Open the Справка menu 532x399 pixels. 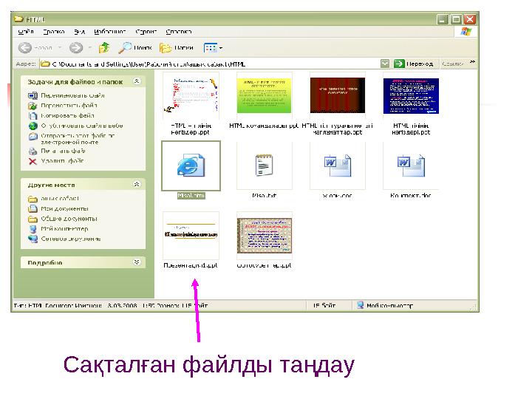tap(179, 32)
